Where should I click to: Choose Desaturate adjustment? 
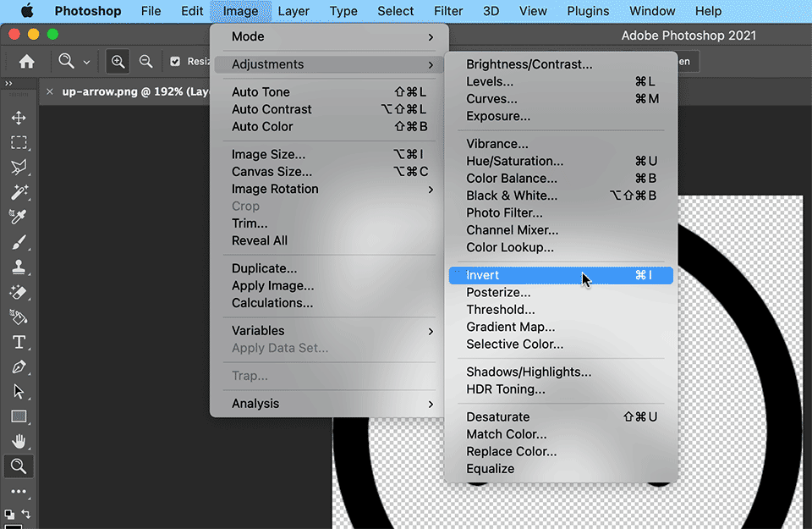[x=561, y=417]
